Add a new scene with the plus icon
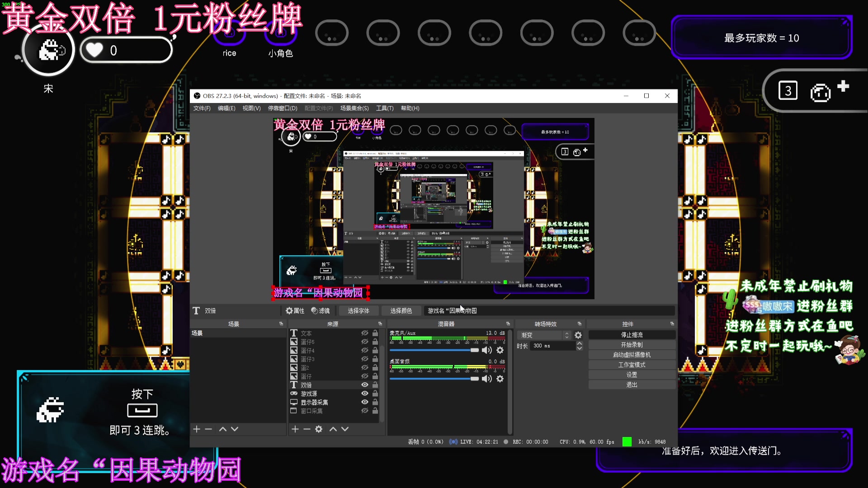 coord(197,429)
